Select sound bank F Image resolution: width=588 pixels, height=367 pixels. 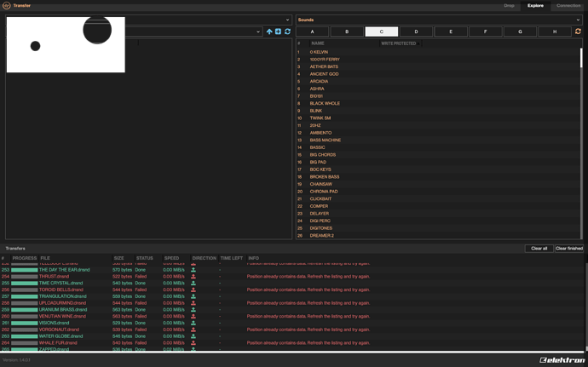coord(485,32)
